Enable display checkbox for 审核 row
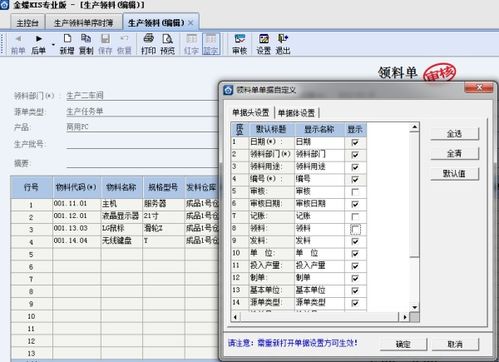 point(355,192)
